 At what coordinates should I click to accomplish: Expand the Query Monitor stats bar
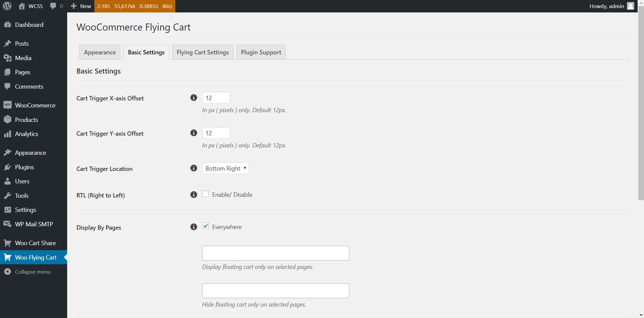(x=134, y=6)
